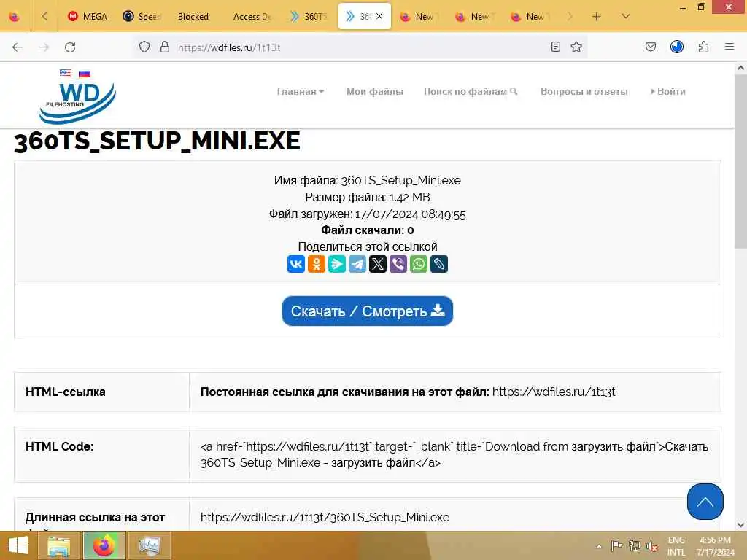Close the active 360TS tab
747x560 pixels.
click(379, 16)
